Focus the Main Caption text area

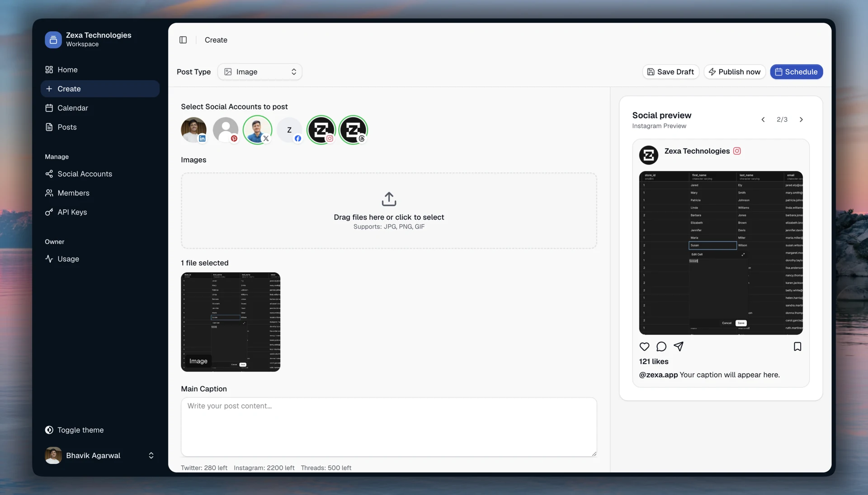click(389, 427)
